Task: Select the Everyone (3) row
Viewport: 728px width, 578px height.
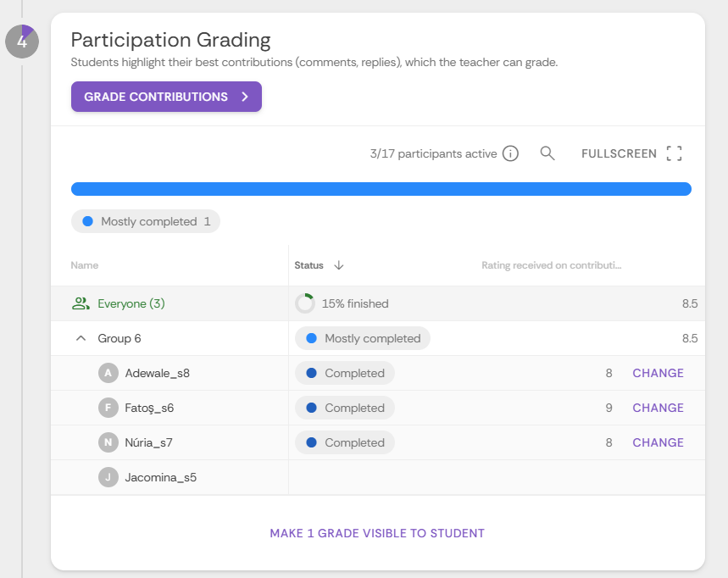Action: point(378,303)
